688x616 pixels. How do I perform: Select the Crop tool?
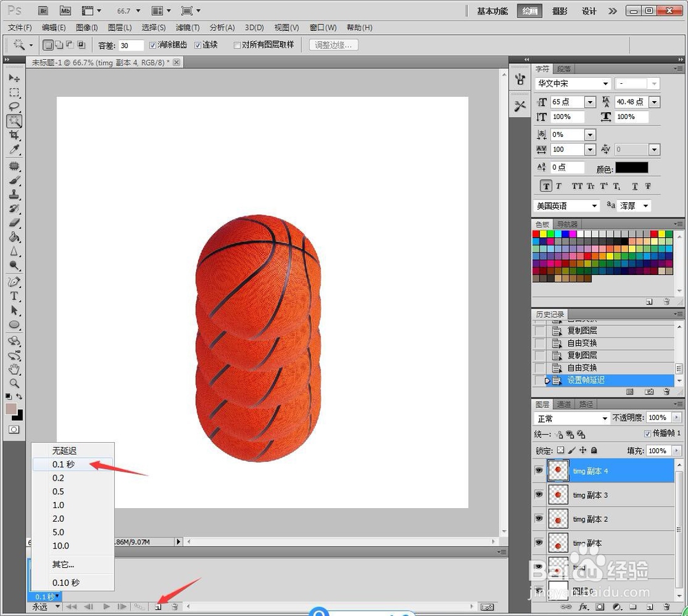[x=14, y=135]
